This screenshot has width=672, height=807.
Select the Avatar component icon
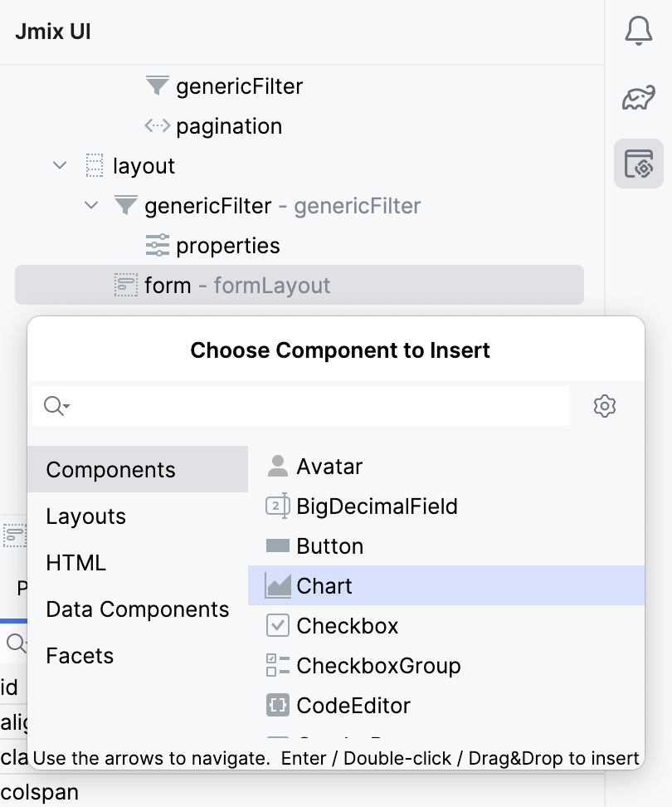pos(278,467)
